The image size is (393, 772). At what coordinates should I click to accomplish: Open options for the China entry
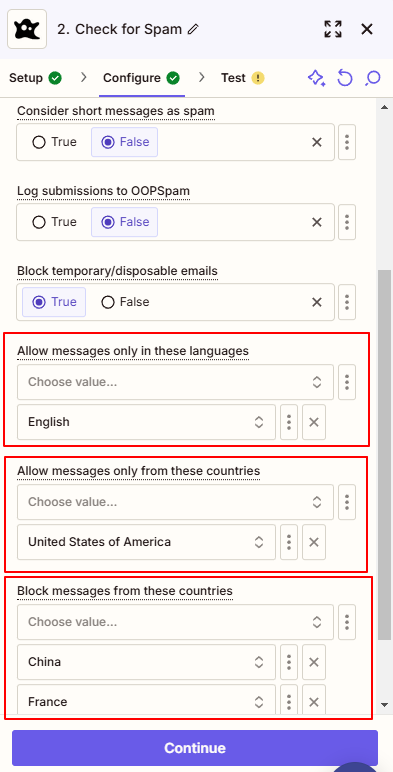point(289,662)
